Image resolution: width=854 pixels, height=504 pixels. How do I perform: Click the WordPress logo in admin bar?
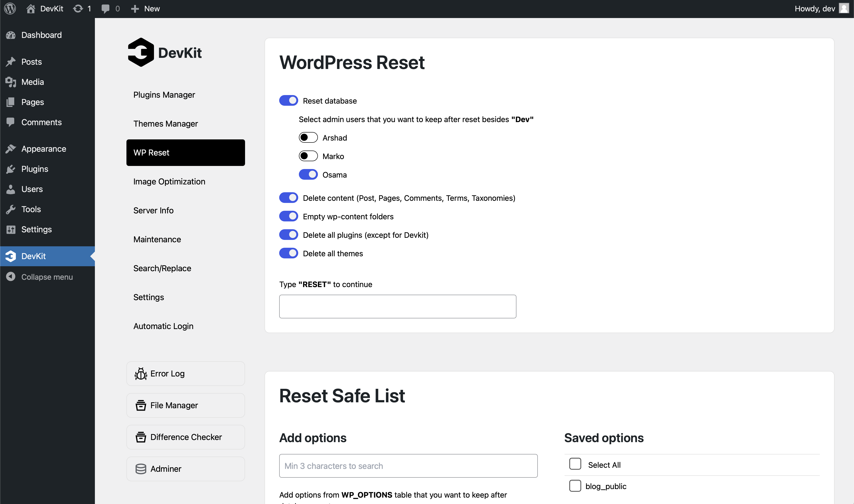[x=10, y=9]
